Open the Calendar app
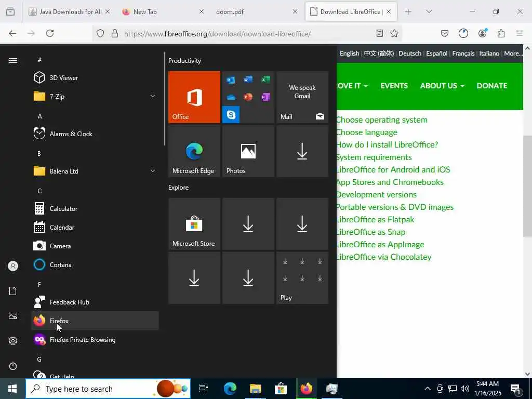 click(x=95, y=228)
